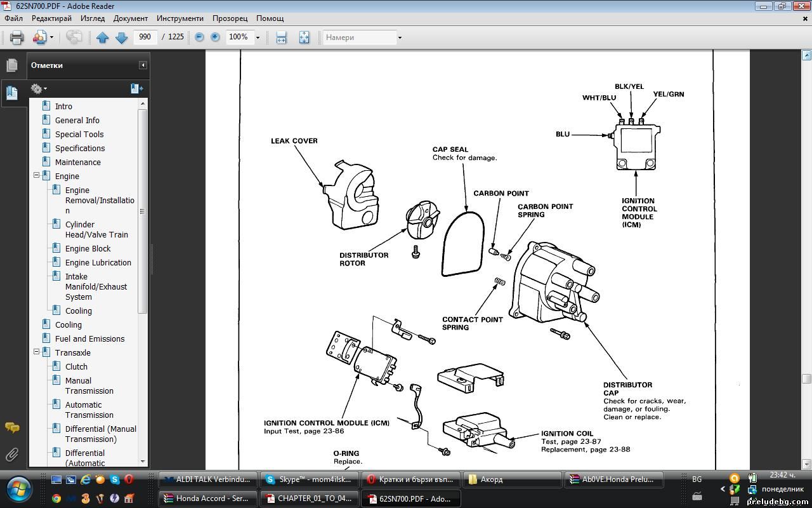Click the Print icon in toolbar

[x=17, y=37]
